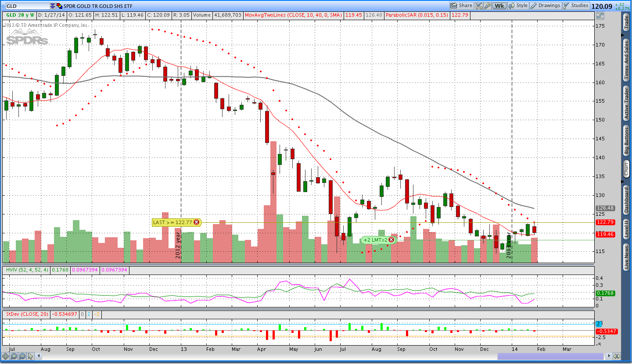The width and height of the screenshot is (632, 364).
Task: Click the D: 1/27/14 date readout
Action: click(51, 15)
